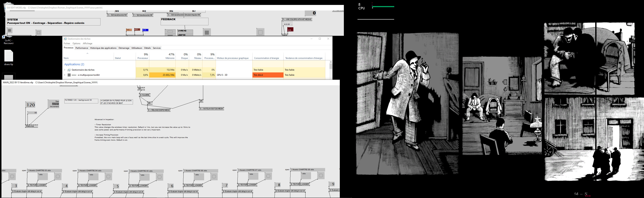The height and width of the screenshot is (198, 644).
Task: Select the MainLoop node
Action: [x=32, y=126]
